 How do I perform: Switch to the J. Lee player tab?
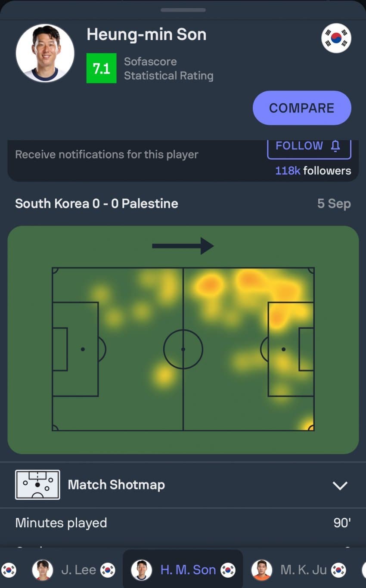78,570
